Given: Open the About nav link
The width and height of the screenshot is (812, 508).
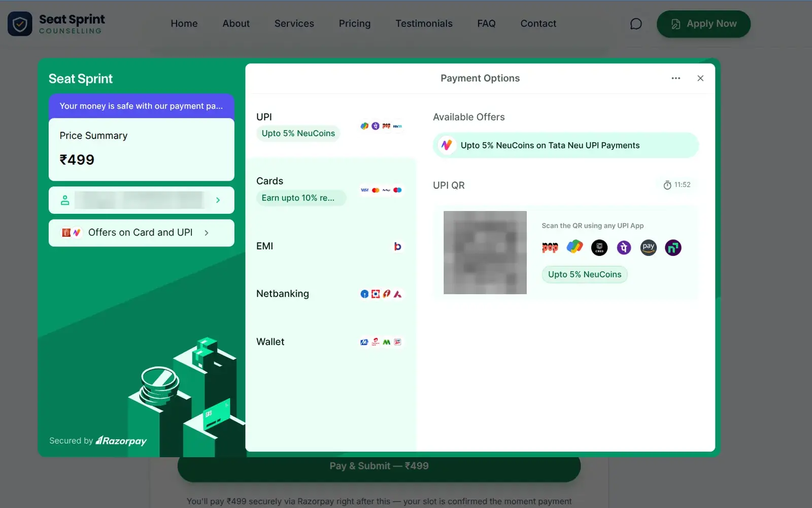Looking at the screenshot, I should tap(236, 24).
